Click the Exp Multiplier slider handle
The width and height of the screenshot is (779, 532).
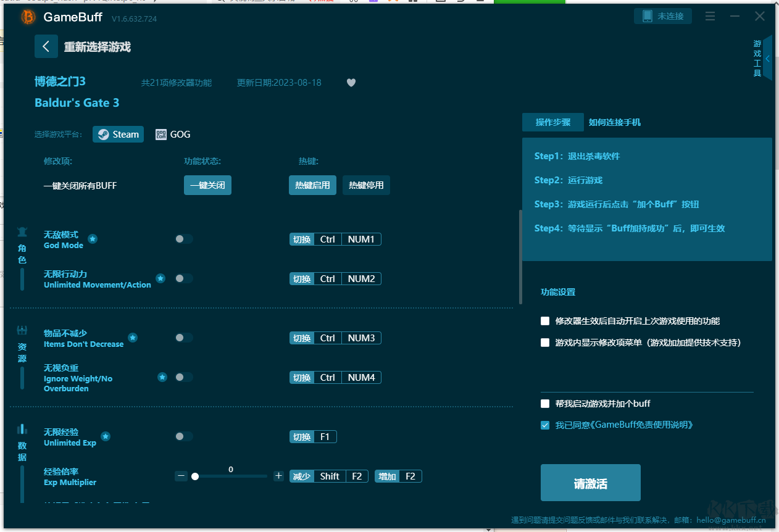(x=195, y=476)
